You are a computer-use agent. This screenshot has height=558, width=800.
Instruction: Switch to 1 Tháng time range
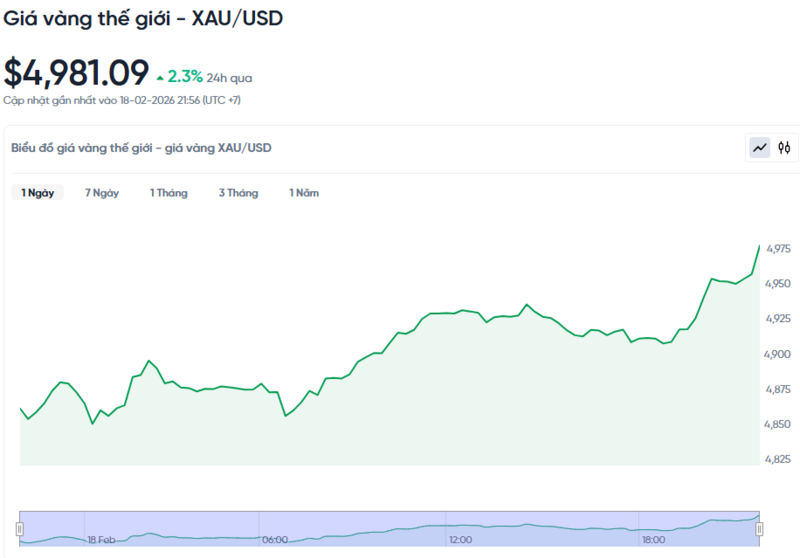(x=169, y=193)
